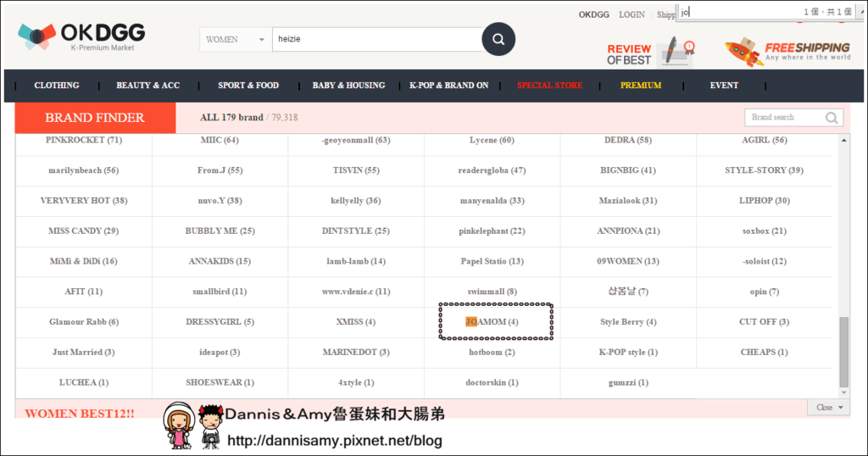Select the K-POP style (1) brand
Image resolution: width=868 pixels, height=456 pixels.
pos(628,352)
